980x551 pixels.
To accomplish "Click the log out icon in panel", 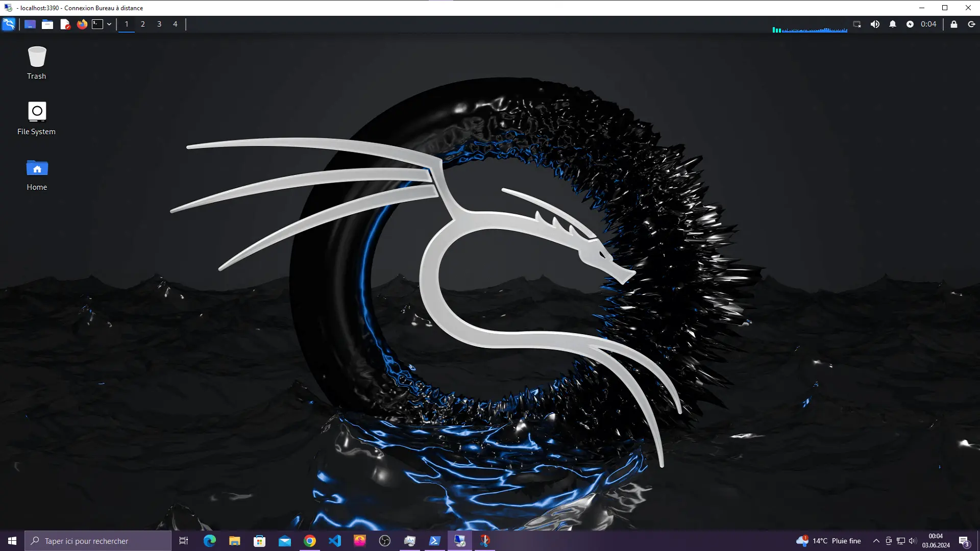I will [x=971, y=24].
